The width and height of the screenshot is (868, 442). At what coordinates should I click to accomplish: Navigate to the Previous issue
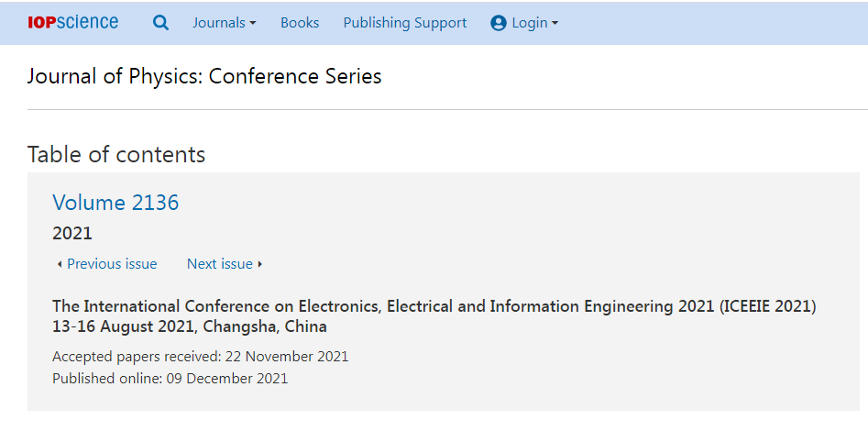coord(112,264)
